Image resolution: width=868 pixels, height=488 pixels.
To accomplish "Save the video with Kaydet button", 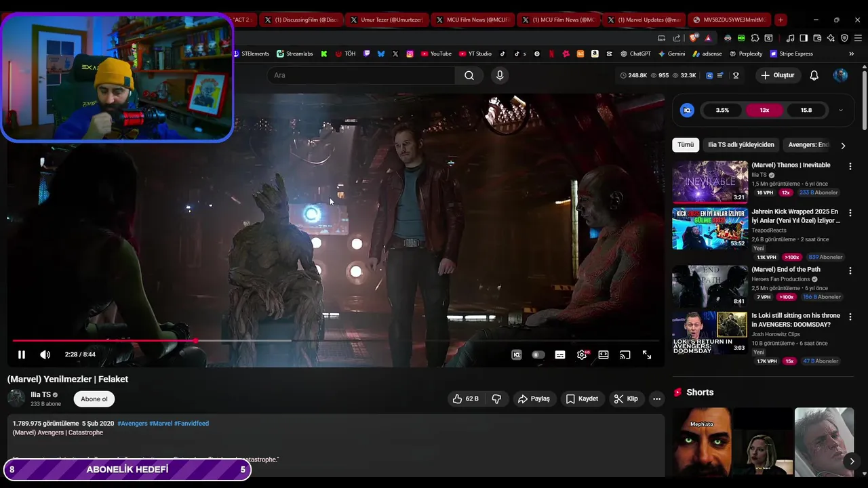I will (x=582, y=399).
